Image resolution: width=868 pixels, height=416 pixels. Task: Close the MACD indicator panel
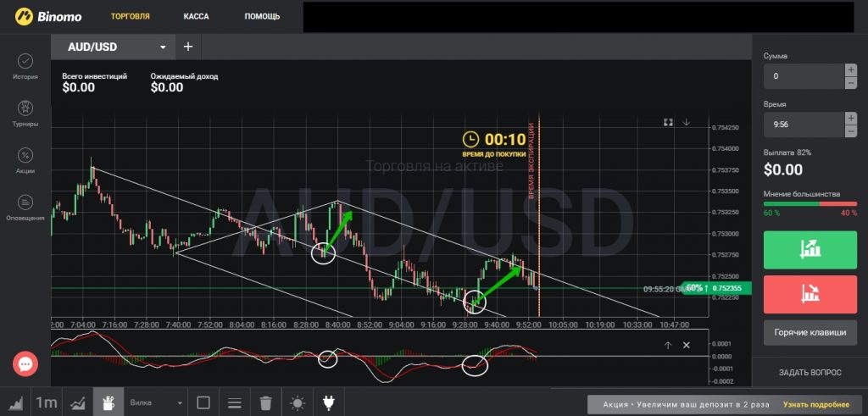pos(687,345)
